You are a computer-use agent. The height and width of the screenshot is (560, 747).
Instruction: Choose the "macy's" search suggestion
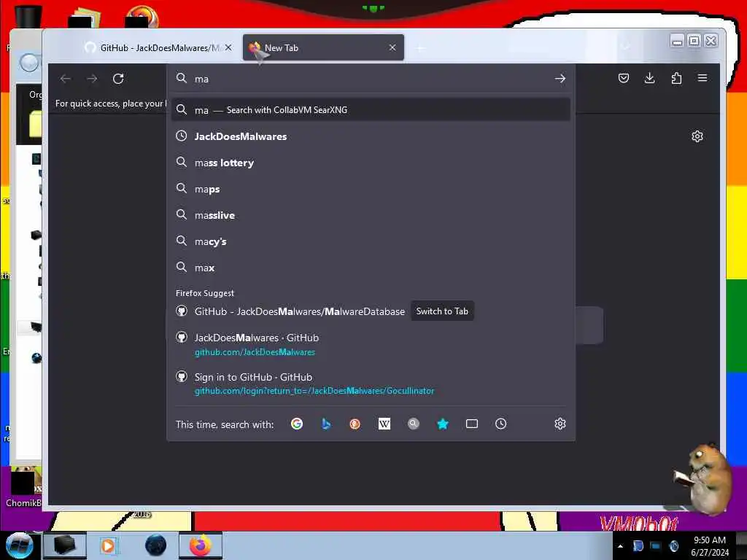(371, 241)
